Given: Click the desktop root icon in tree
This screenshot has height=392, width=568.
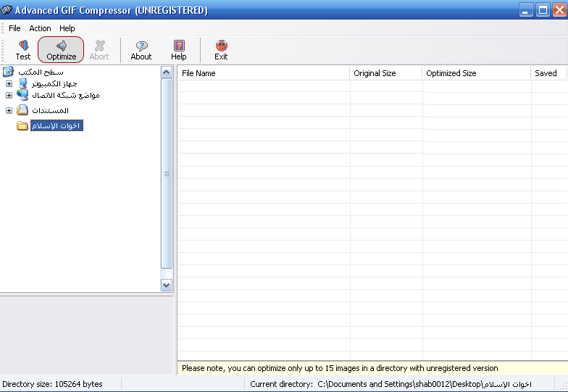Looking at the screenshot, I should pyautogui.click(x=8, y=72).
